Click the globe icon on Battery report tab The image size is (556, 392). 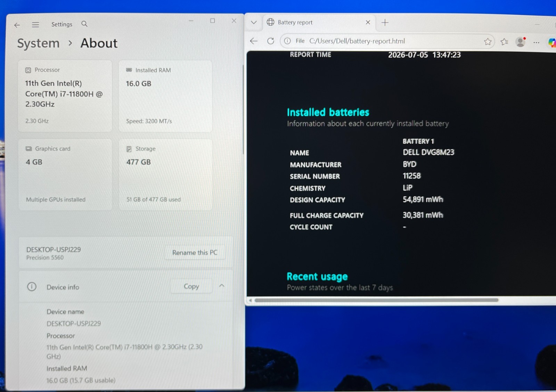[x=270, y=22]
